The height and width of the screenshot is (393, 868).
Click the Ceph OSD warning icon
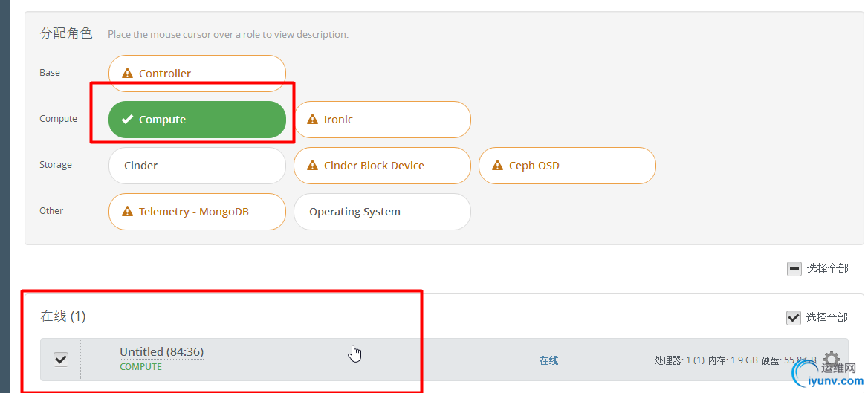(497, 166)
